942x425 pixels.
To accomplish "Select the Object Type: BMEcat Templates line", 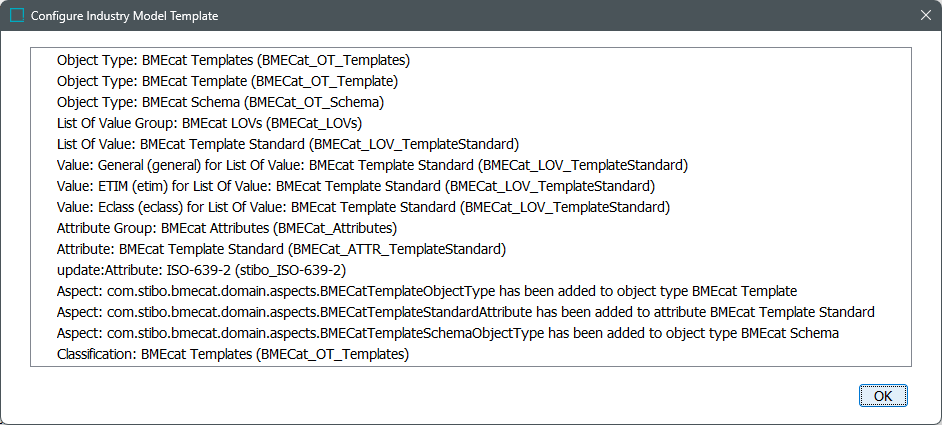I will pyautogui.click(x=233, y=60).
